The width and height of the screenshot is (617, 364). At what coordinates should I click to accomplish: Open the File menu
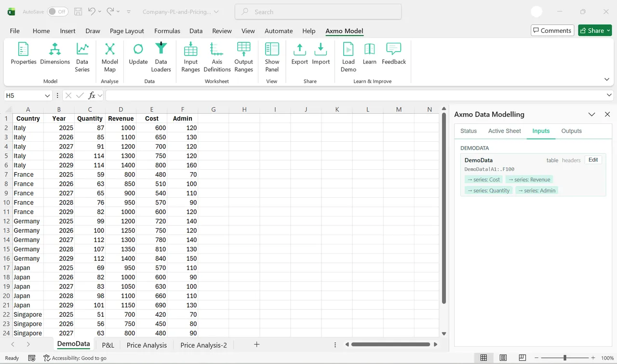click(15, 31)
